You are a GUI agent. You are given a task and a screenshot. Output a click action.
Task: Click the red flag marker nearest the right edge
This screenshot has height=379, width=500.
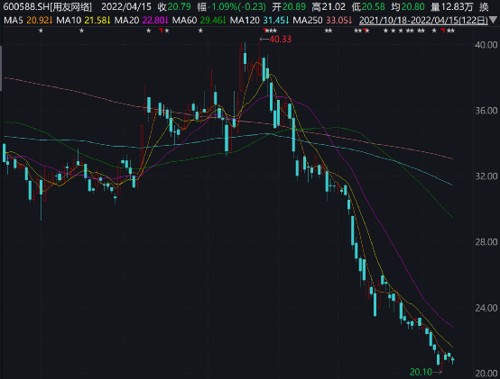coord(443,31)
